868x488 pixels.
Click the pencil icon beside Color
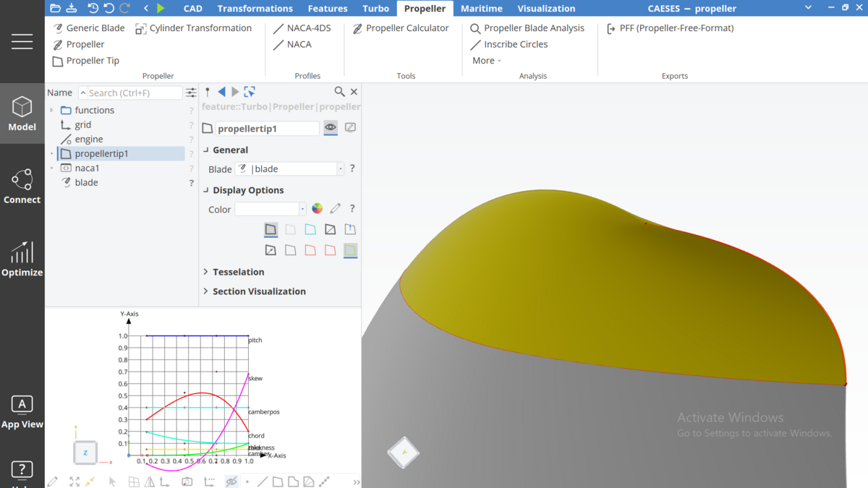coord(335,209)
